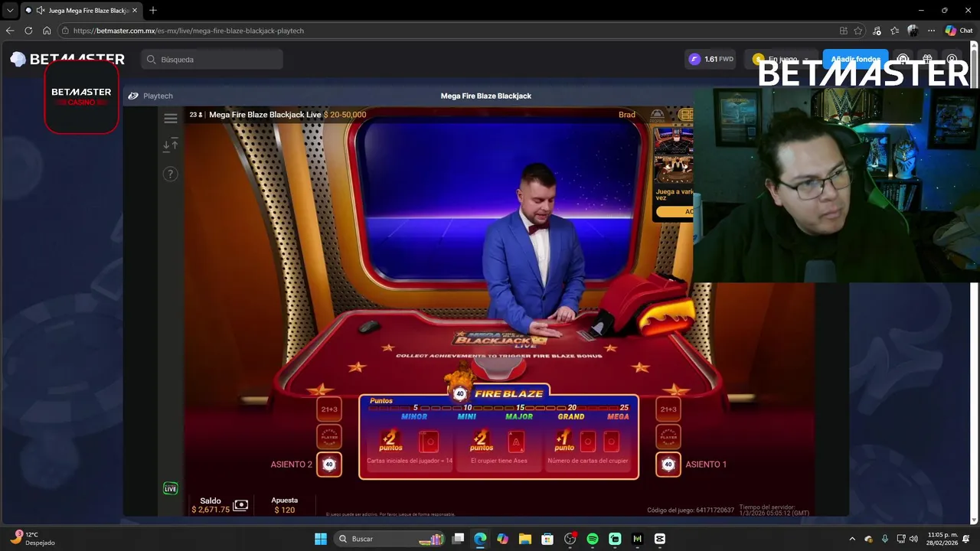Screen dimensions: 980x551
Task: Select the Juega Mega Fire Blaze browser tab
Action: (83, 11)
